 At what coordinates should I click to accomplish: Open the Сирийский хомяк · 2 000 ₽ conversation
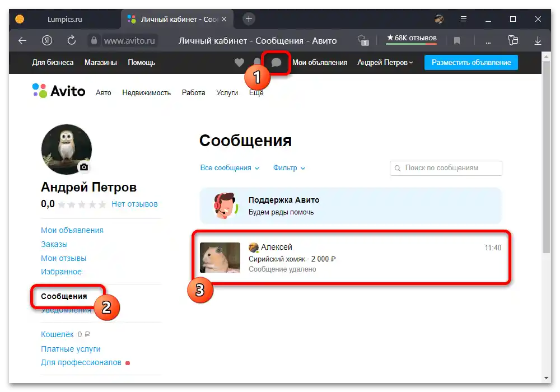351,258
